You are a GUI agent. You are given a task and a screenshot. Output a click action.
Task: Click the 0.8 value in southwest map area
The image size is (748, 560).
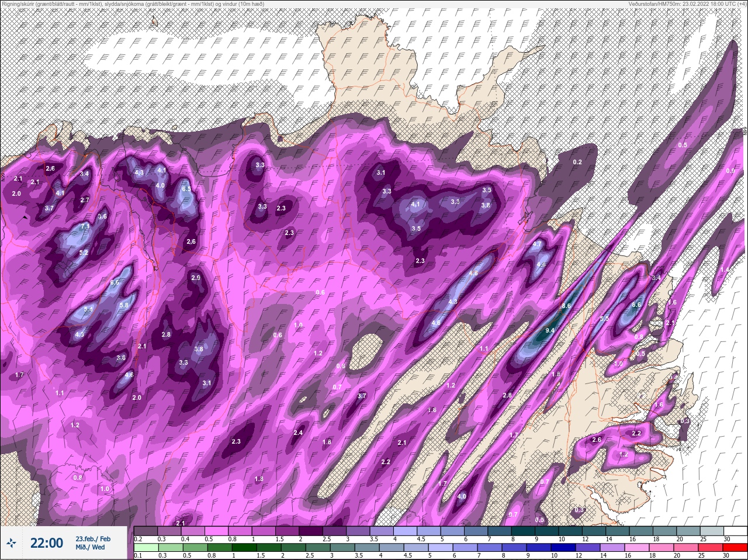point(78,478)
